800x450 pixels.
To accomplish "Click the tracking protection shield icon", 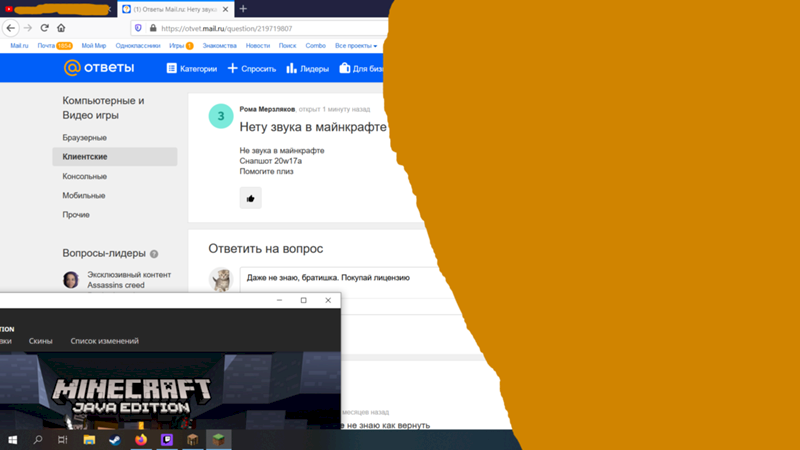I will (x=138, y=28).
